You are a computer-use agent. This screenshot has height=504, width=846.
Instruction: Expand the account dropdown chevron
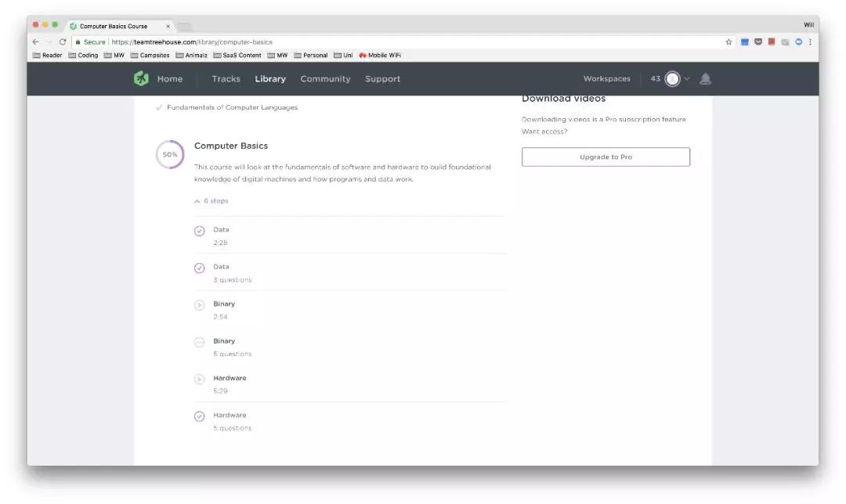(687, 79)
